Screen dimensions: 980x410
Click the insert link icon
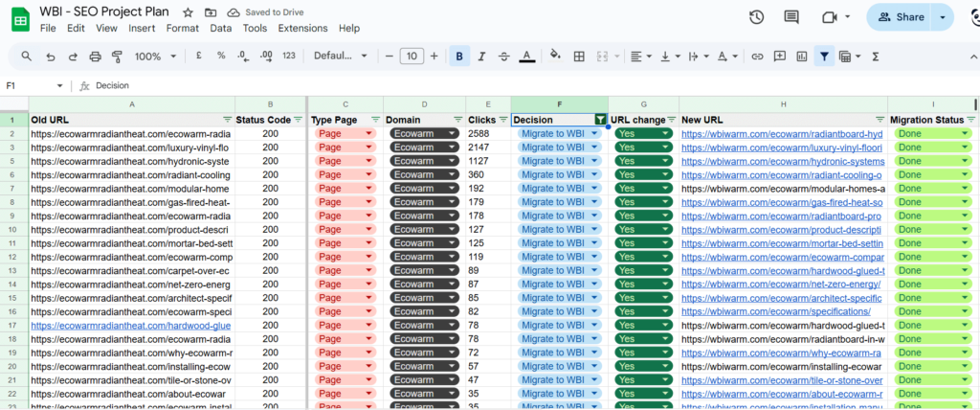(x=757, y=57)
